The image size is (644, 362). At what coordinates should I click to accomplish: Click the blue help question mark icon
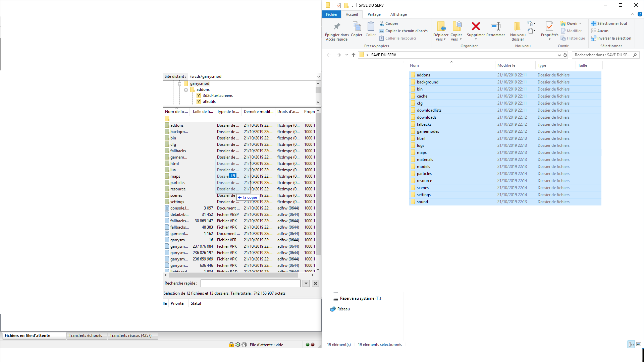[640, 14]
